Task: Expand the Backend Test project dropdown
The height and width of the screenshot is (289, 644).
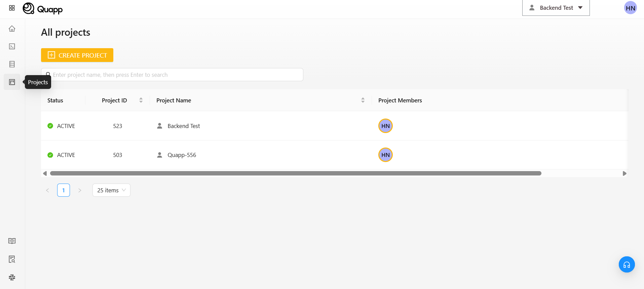Action: [556, 8]
